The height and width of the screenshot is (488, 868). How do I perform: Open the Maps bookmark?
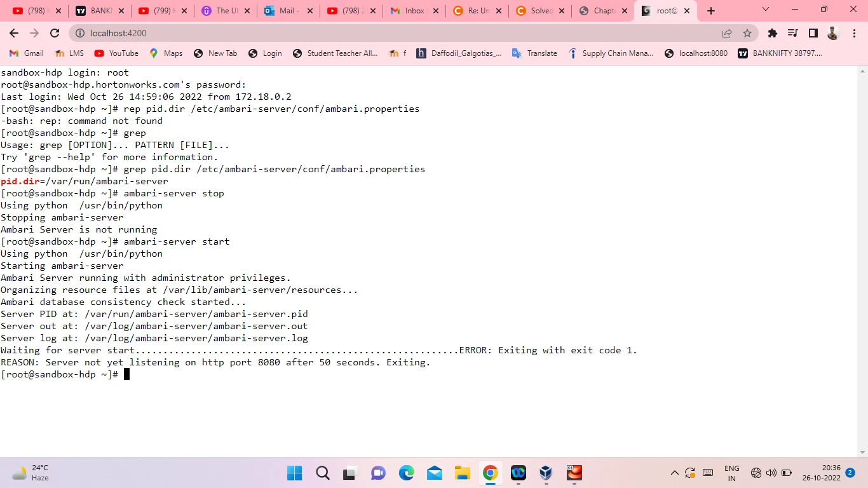[166, 53]
